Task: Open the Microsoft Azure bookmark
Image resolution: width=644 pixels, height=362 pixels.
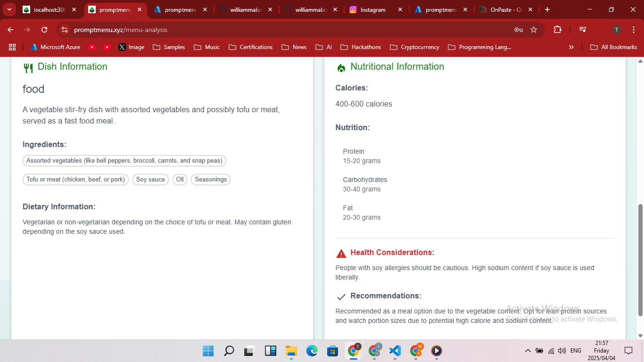Action: pos(55,47)
